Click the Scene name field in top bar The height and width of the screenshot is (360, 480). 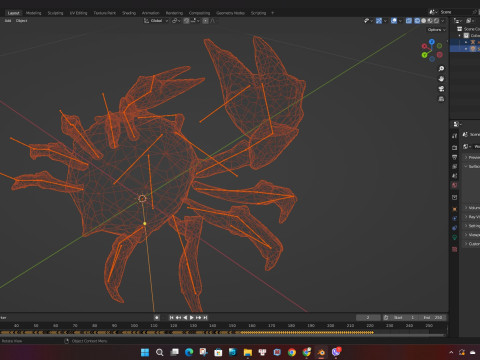pyautogui.click(x=456, y=12)
